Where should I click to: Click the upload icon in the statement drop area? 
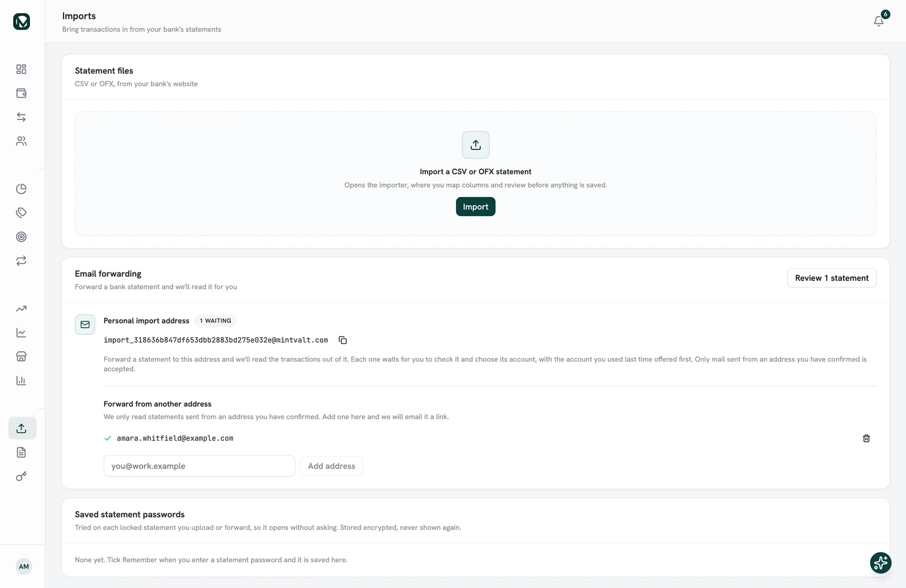click(x=476, y=145)
